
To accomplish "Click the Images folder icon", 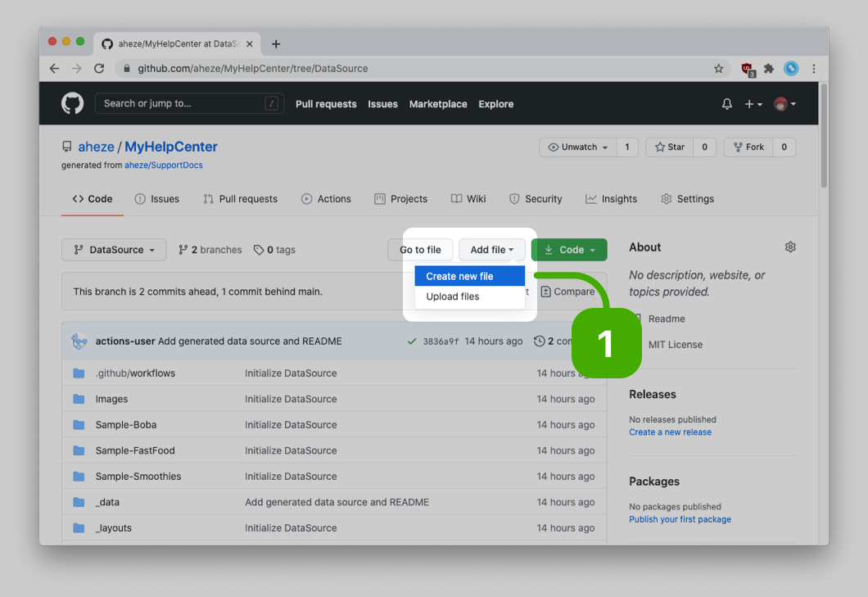I will pos(79,399).
